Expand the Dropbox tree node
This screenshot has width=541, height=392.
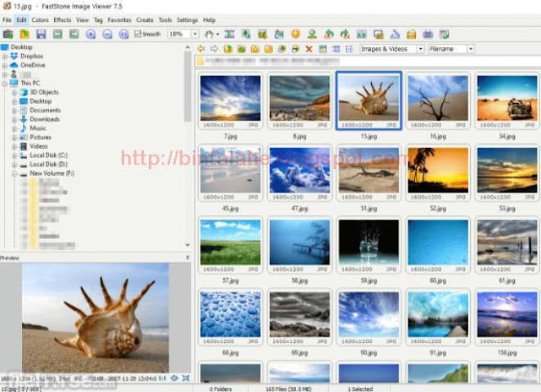[x=5, y=57]
